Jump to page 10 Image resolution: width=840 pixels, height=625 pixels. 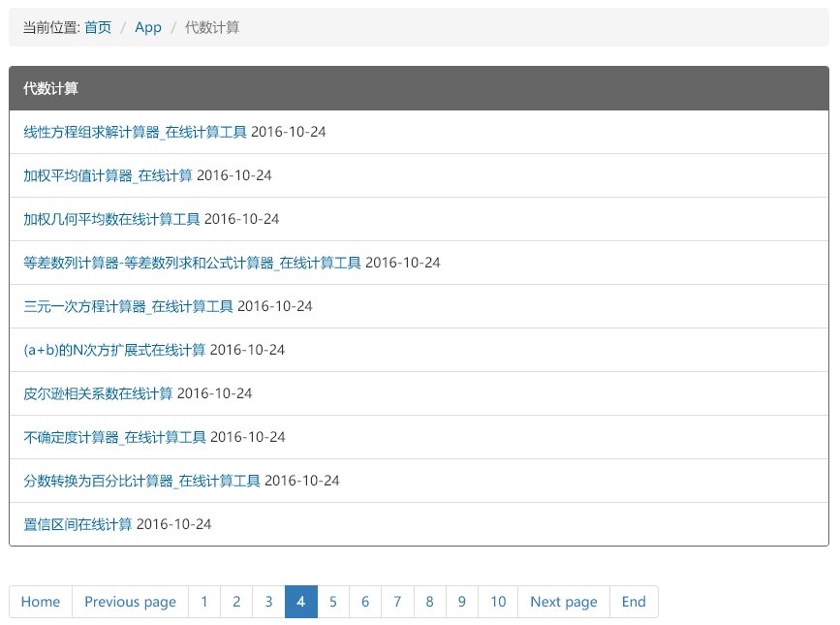[x=498, y=602]
